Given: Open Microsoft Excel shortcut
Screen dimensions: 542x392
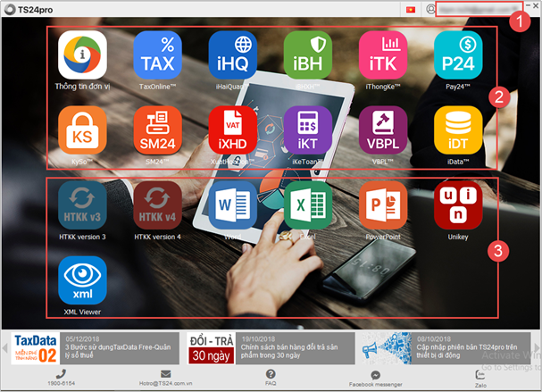Looking at the screenshot, I should (x=308, y=205).
